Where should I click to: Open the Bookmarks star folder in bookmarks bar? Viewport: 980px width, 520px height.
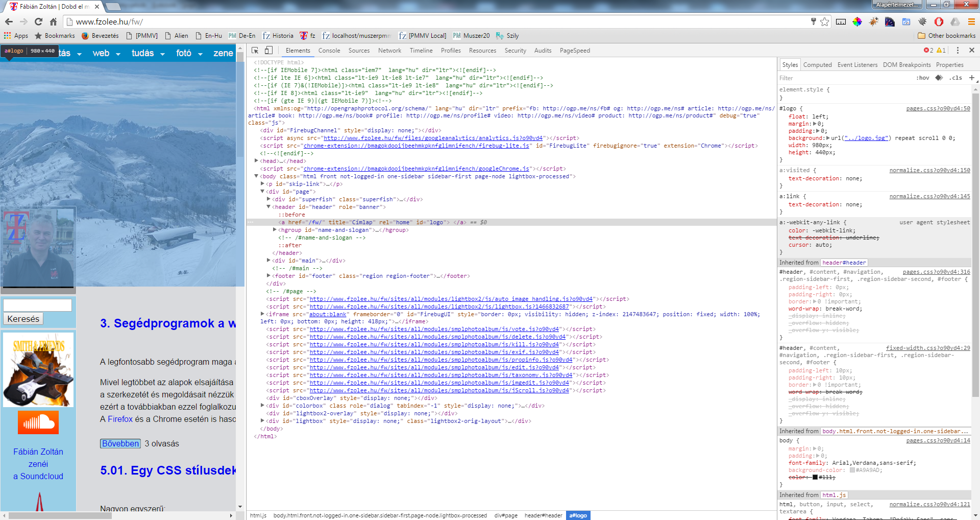pyautogui.click(x=55, y=36)
